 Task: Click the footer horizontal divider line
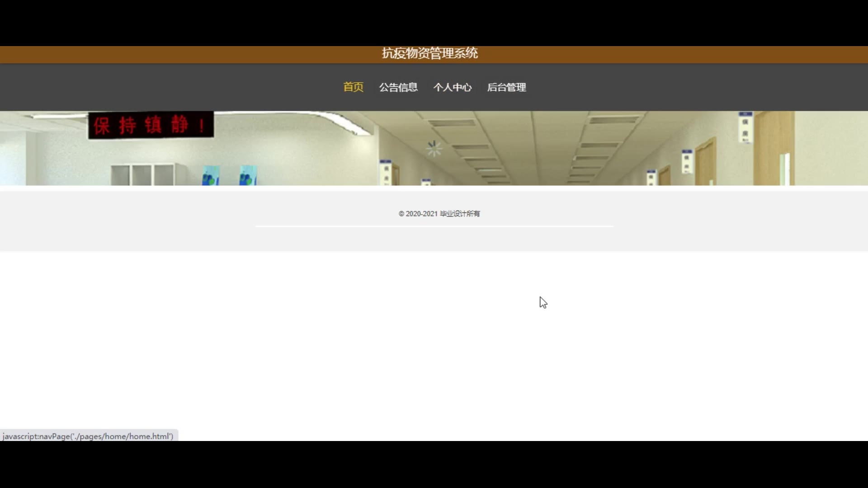coord(434,226)
